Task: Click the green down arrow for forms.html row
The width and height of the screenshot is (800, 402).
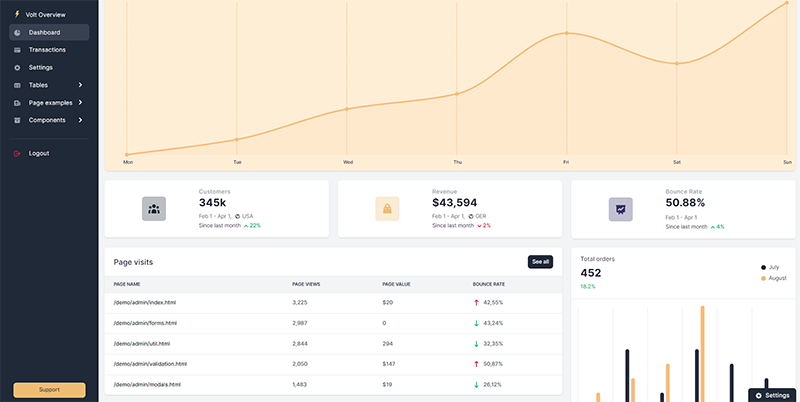Action: tap(477, 323)
